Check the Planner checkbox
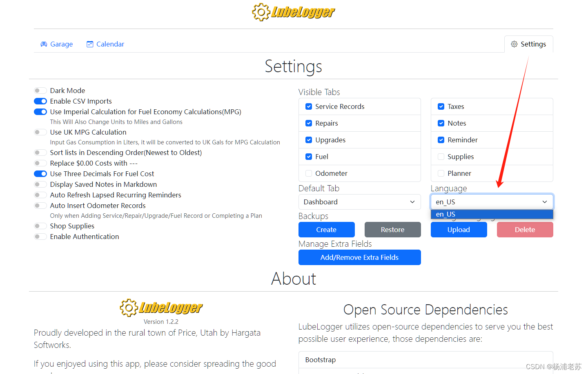 click(441, 173)
